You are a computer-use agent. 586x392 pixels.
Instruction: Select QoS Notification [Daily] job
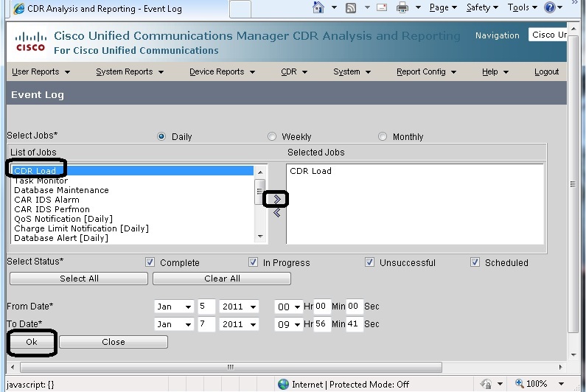(x=132, y=219)
